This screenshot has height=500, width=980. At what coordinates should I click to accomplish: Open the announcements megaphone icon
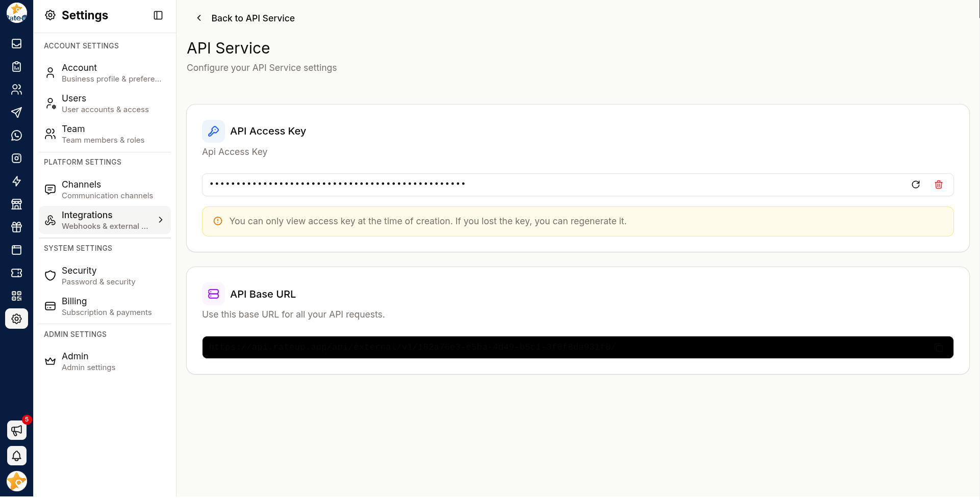[x=17, y=431]
